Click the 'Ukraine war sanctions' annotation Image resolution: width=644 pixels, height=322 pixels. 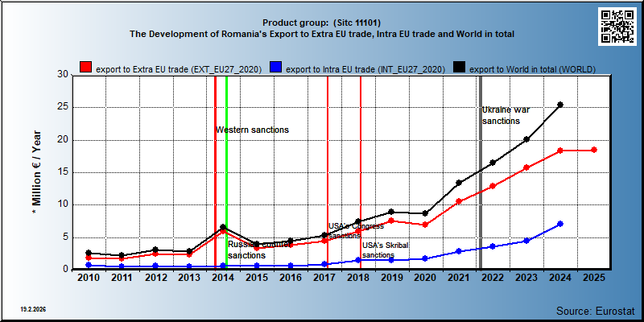click(x=506, y=115)
